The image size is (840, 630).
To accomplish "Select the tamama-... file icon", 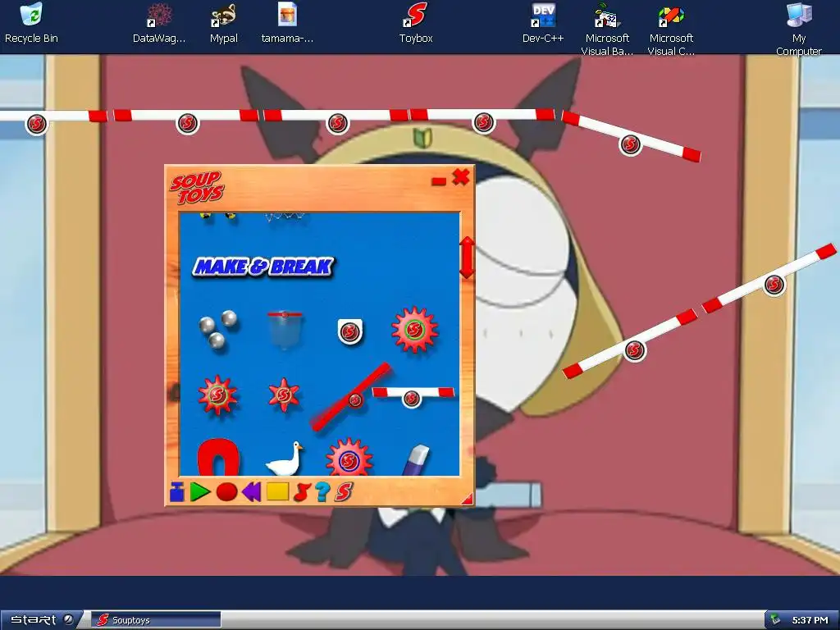I will click(x=288, y=24).
